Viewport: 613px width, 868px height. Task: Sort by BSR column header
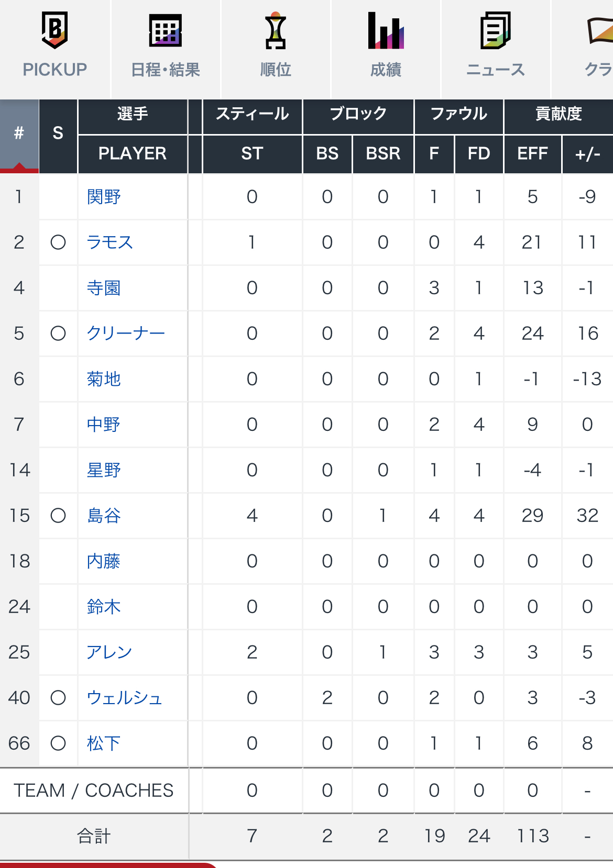[x=383, y=154]
